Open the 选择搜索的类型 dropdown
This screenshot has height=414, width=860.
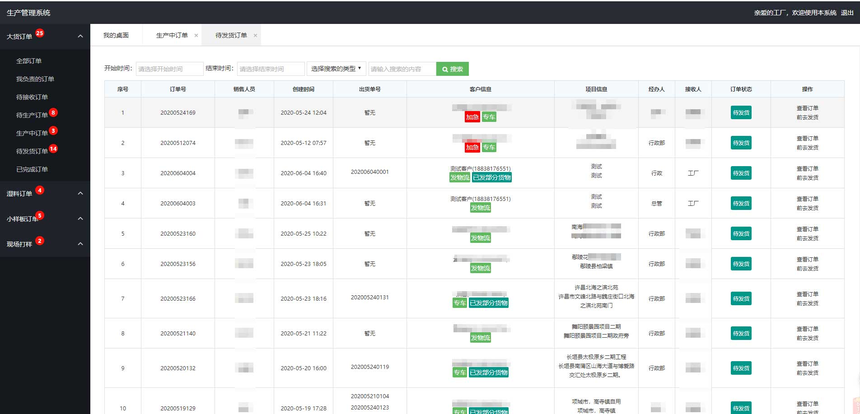click(337, 69)
